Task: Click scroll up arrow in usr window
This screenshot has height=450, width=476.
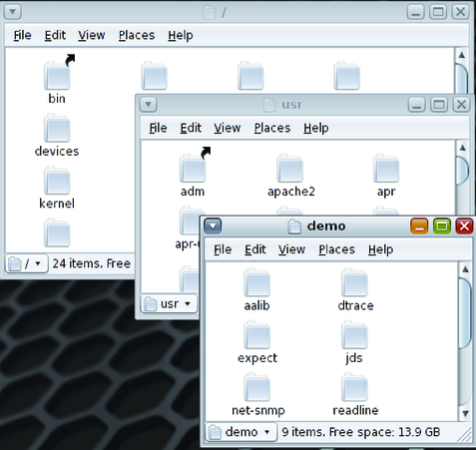Action: 462,148
